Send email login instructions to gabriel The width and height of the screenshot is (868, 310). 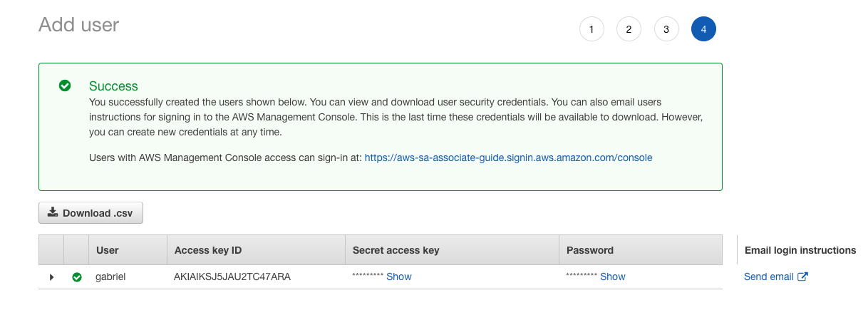[769, 277]
